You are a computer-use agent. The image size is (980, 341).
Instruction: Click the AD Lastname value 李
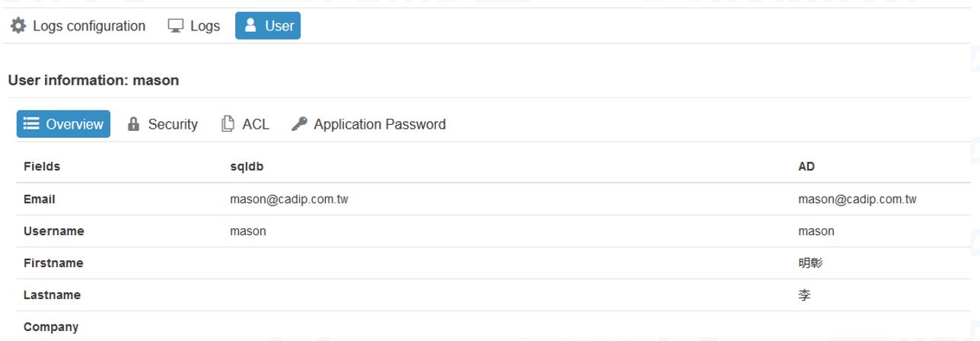(x=804, y=295)
